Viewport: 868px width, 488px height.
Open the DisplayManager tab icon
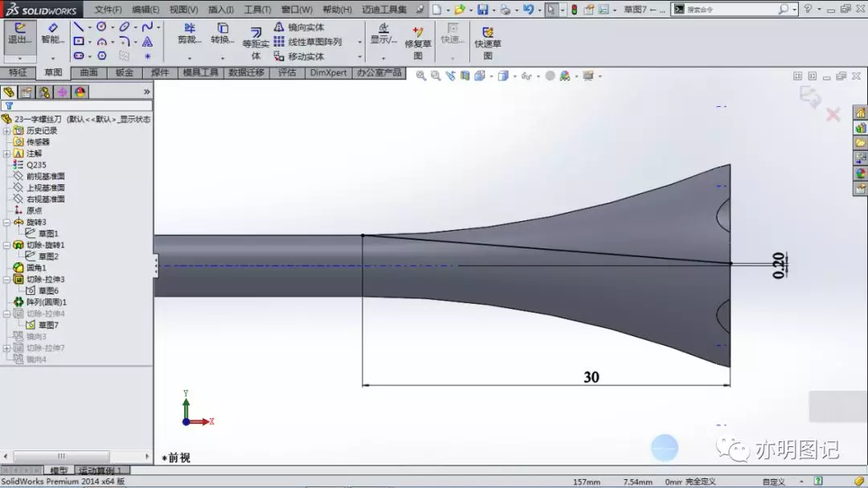tap(80, 92)
